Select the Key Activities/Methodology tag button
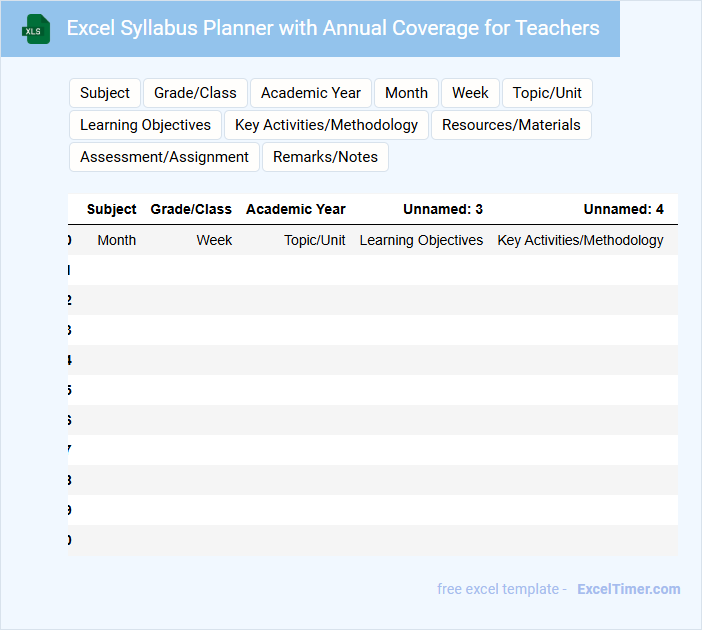702x630 pixels. point(326,125)
